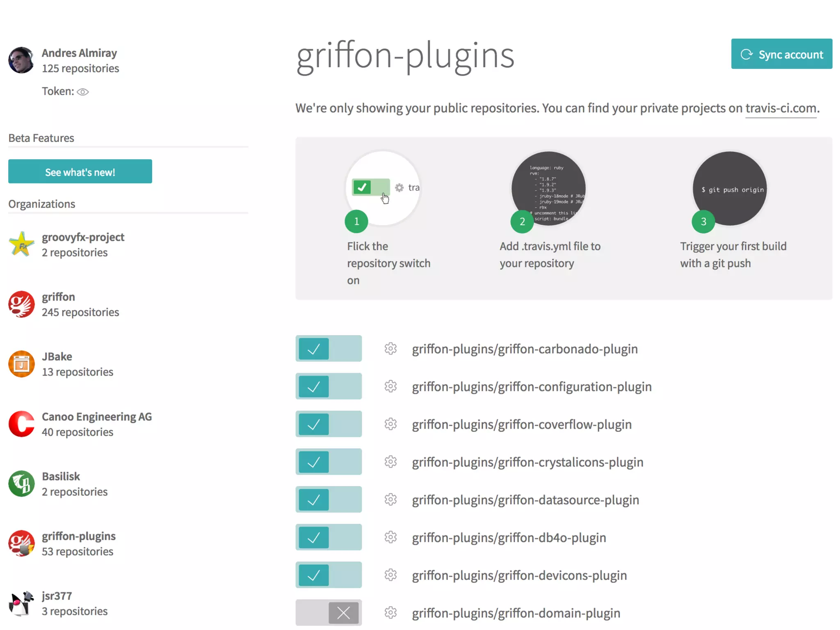Viewport: 840px width, 630px height.
Task: Reveal token with the eye icon
Action: pyautogui.click(x=83, y=92)
